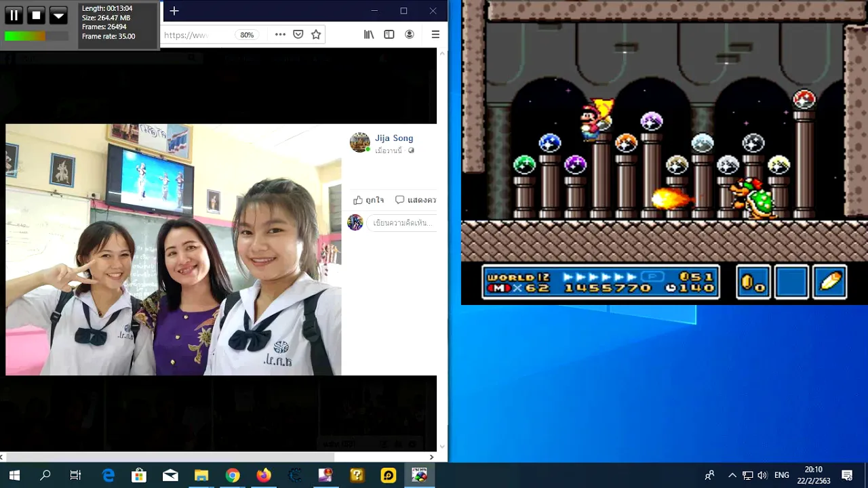868x488 pixels.
Task: Click the commenter avatar beside the comment box
Action: coord(355,222)
